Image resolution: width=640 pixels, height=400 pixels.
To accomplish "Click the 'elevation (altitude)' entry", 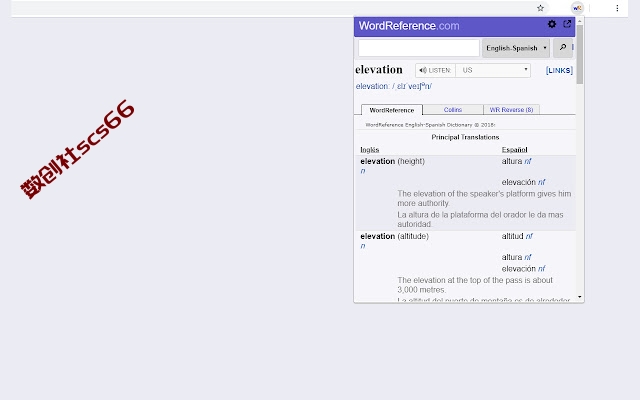I will pyautogui.click(x=395, y=236).
